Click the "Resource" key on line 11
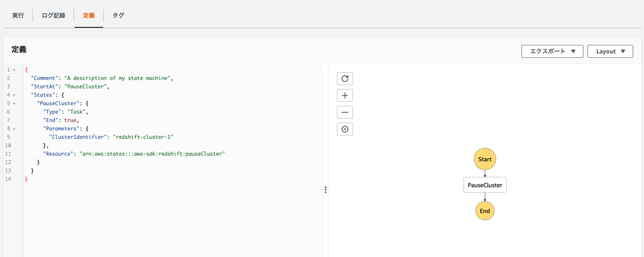This screenshot has height=257, width=644. tap(58, 153)
